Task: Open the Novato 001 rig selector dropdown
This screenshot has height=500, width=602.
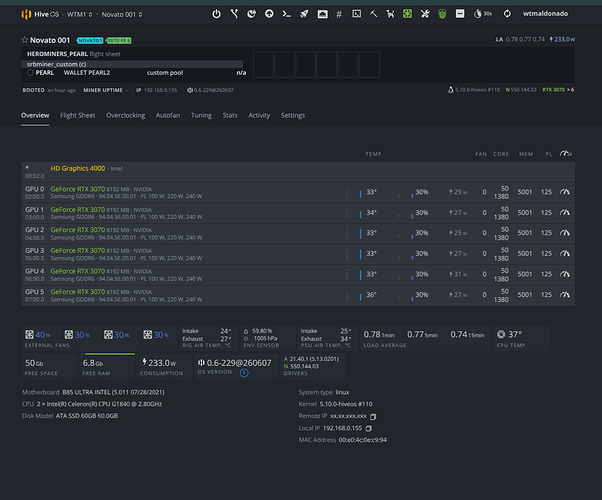Action: [122, 15]
